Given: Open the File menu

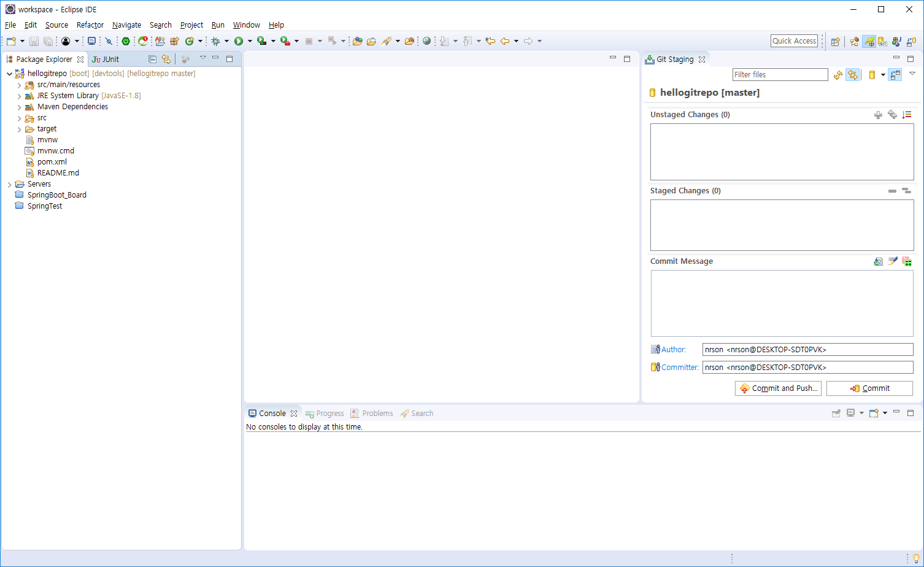Looking at the screenshot, I should [x=10, y=25].
